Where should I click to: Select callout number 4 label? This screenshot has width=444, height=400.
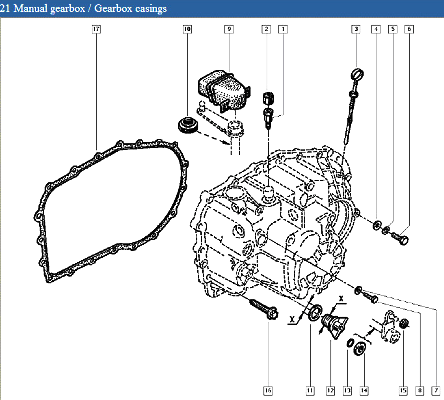[x=376, y=29]
